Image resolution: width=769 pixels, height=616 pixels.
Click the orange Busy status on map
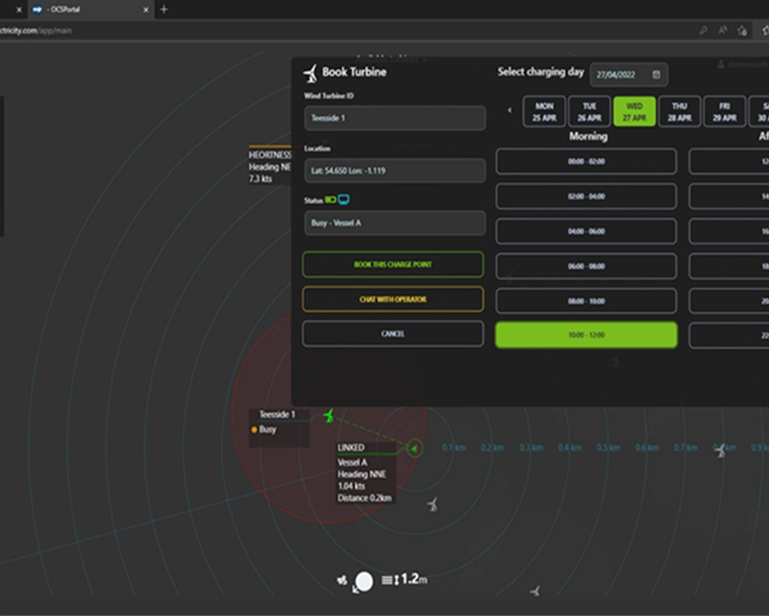pos(264,430)
